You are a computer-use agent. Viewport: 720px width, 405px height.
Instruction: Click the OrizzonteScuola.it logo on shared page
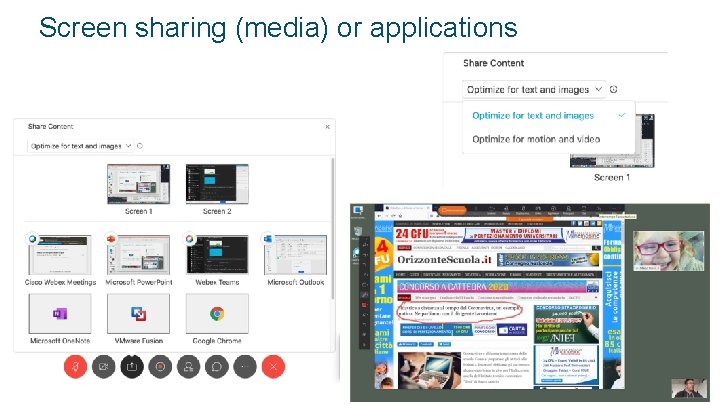coord(444,260)
